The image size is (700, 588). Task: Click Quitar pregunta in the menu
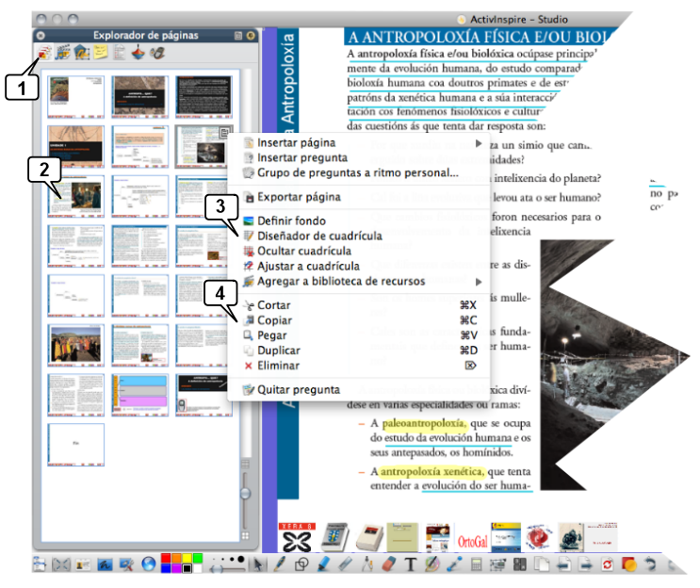(x=298, y=389)
